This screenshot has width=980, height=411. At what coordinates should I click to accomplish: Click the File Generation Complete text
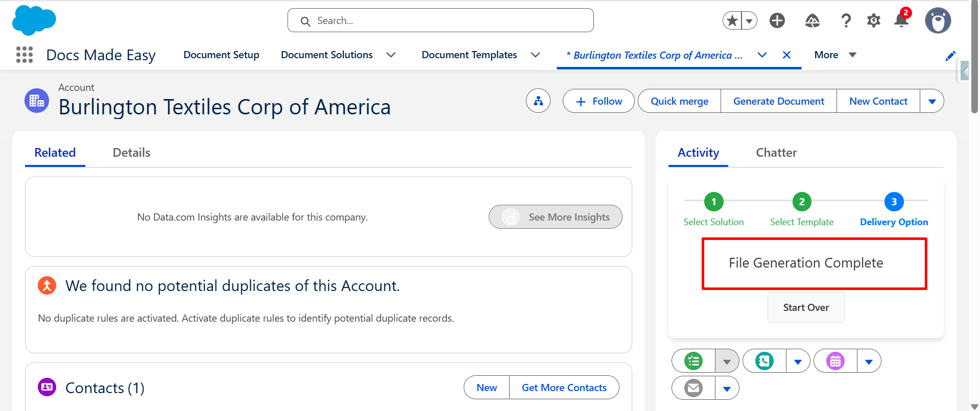tap(806, 263)
